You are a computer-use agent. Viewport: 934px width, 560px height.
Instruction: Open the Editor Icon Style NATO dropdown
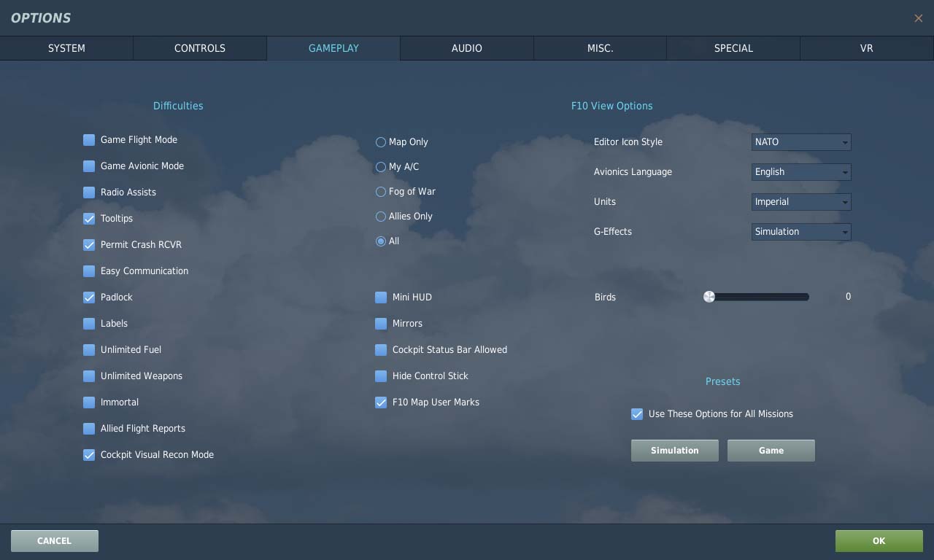coord(801,142)
